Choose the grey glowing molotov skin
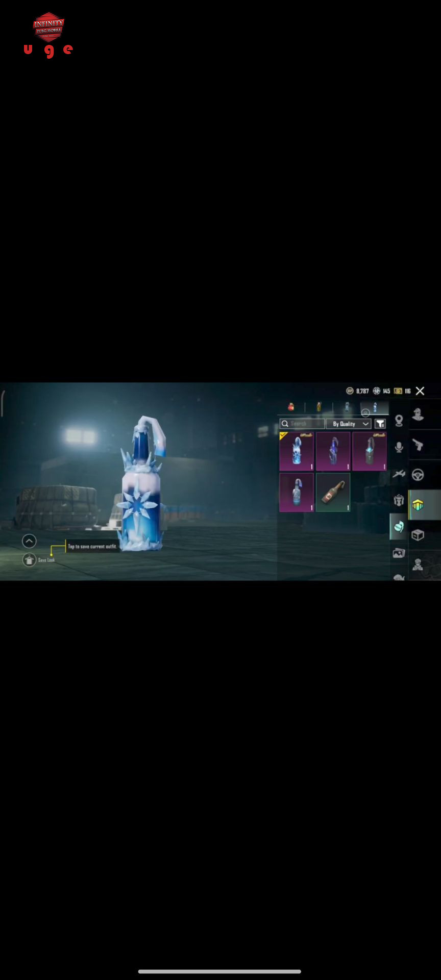This screenshot has width=441, height=980. pos(370,451)
